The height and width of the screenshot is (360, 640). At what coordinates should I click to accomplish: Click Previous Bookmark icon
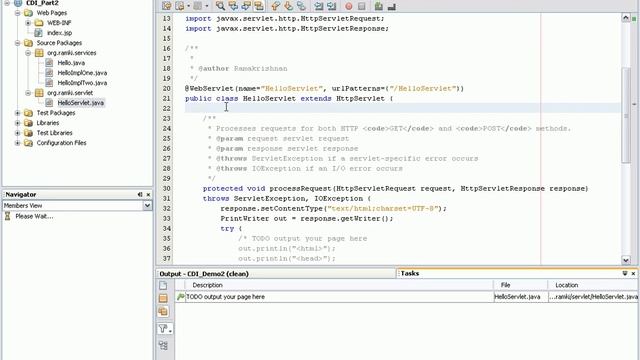(x=276, y=6)
